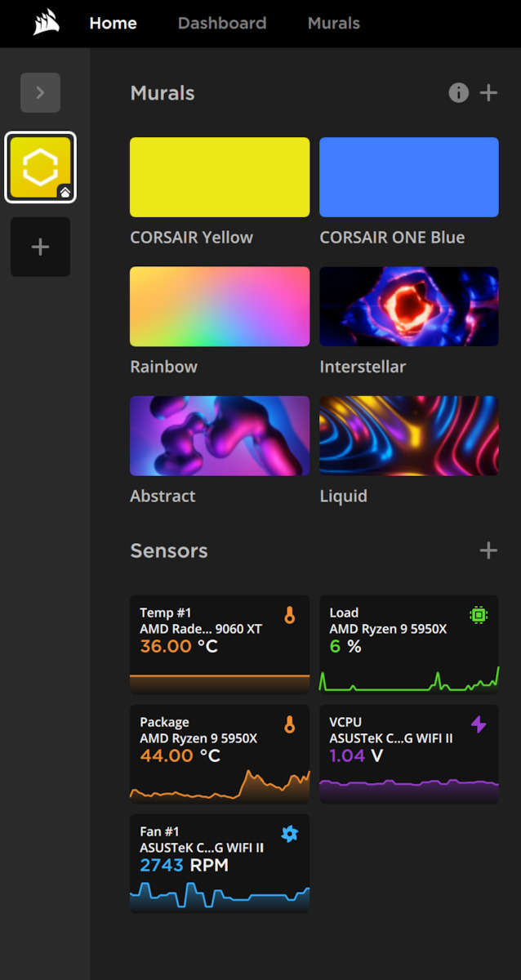Choose the Rainbow mural thumbnail
The width and height of the screenshot is (521, 980).
pyautogui.click(x=220, y=306)
